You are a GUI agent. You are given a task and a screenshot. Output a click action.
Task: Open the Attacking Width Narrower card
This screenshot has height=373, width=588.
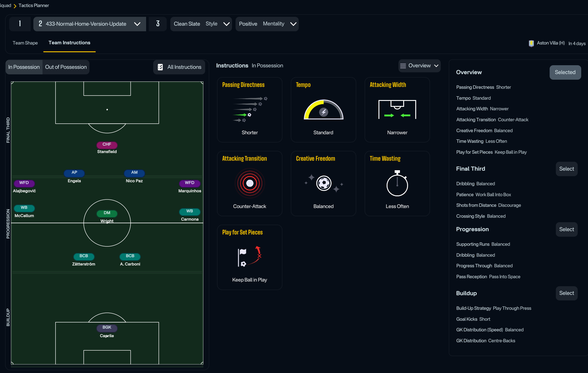click(x=397, y=110)
